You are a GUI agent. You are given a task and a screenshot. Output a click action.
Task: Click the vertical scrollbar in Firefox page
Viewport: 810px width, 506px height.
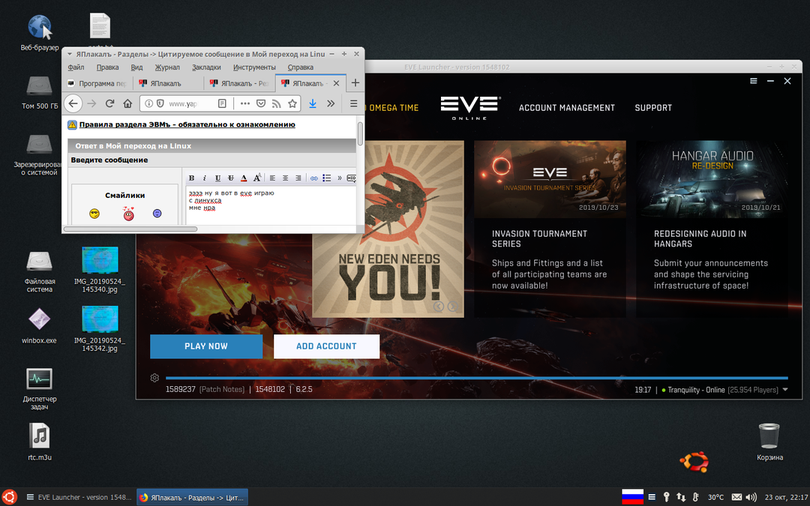tap(360, 134)
